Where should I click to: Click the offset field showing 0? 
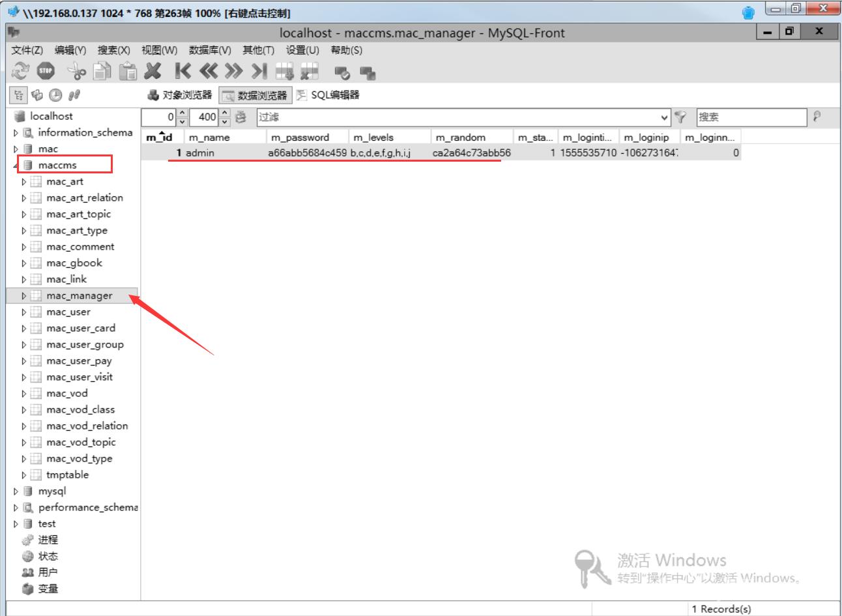click(159, 117)
